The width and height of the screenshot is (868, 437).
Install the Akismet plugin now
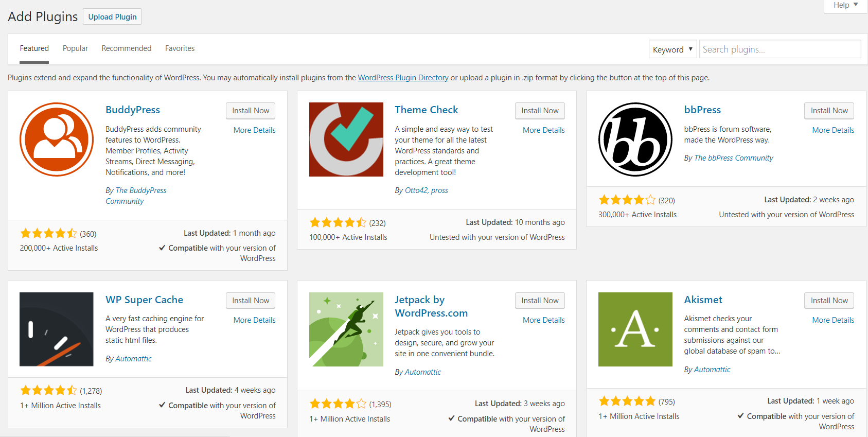pos(829,301)
